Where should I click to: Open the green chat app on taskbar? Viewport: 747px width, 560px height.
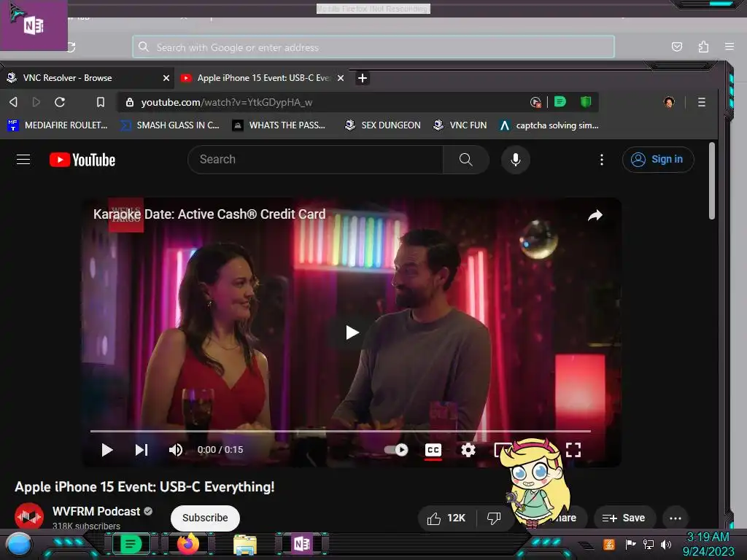pyautogui.click(x=131, y=544)
